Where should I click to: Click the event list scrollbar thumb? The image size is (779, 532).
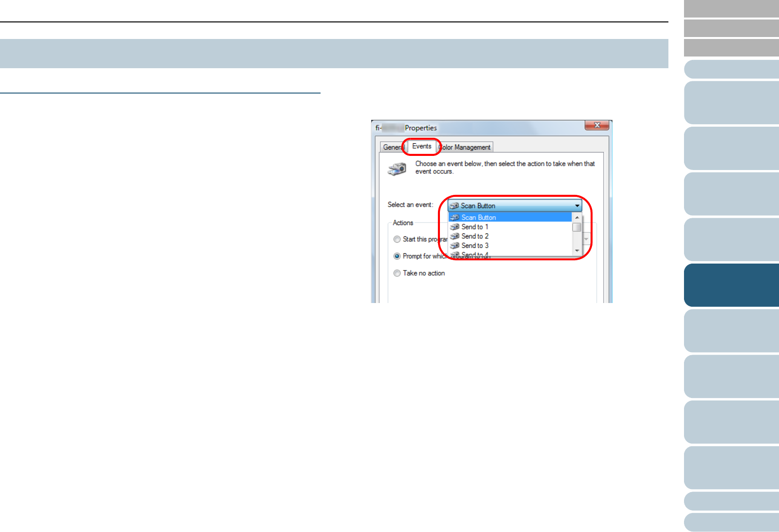pyautogui.click(x=577, y=228)
